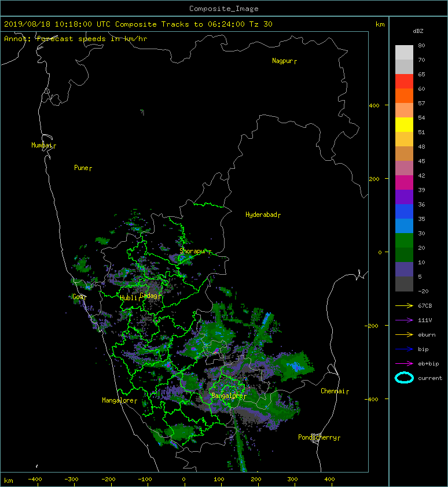Click the 67CB yellow arrow legend icon
Viewport: 448px width, 487px height.
[x=404, y=305]
